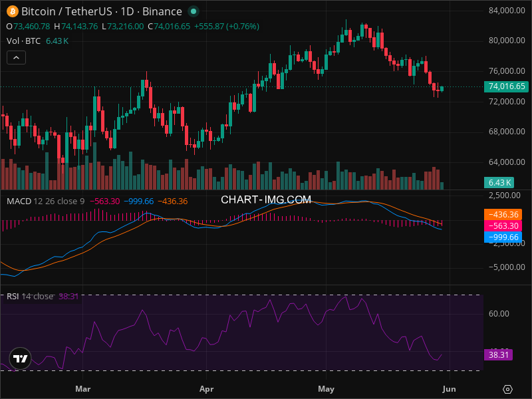Click the high price value H74,143.76
This screenshot has width=532, height=399.
point(76,27)
